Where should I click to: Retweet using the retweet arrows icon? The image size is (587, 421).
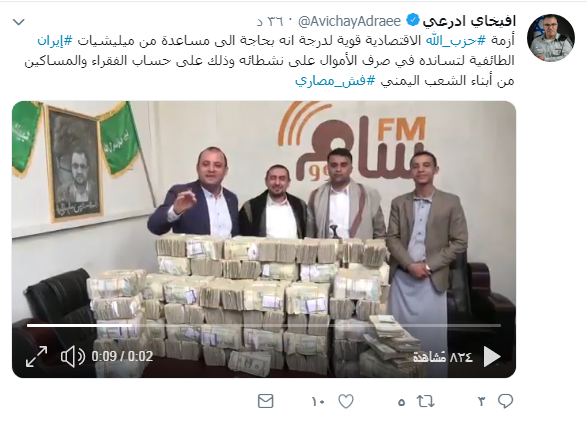(x=426, y=402)
